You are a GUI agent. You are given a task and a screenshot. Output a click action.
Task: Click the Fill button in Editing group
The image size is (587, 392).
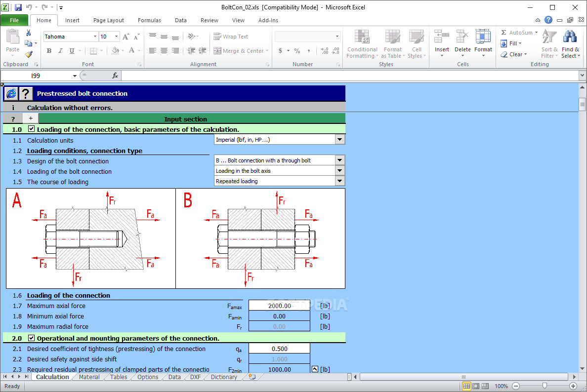coord(511,43)
